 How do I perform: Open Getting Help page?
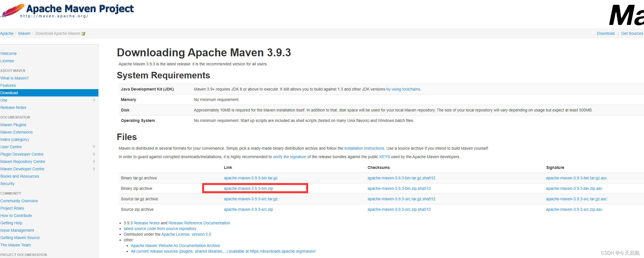[11, 223]
